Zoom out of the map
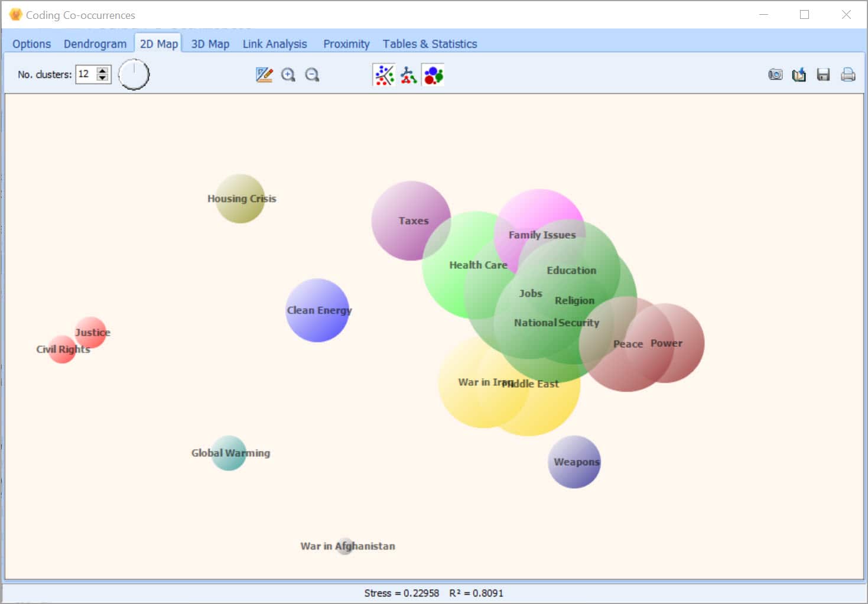Screen dimensions: 868x604 pos(312,74)
